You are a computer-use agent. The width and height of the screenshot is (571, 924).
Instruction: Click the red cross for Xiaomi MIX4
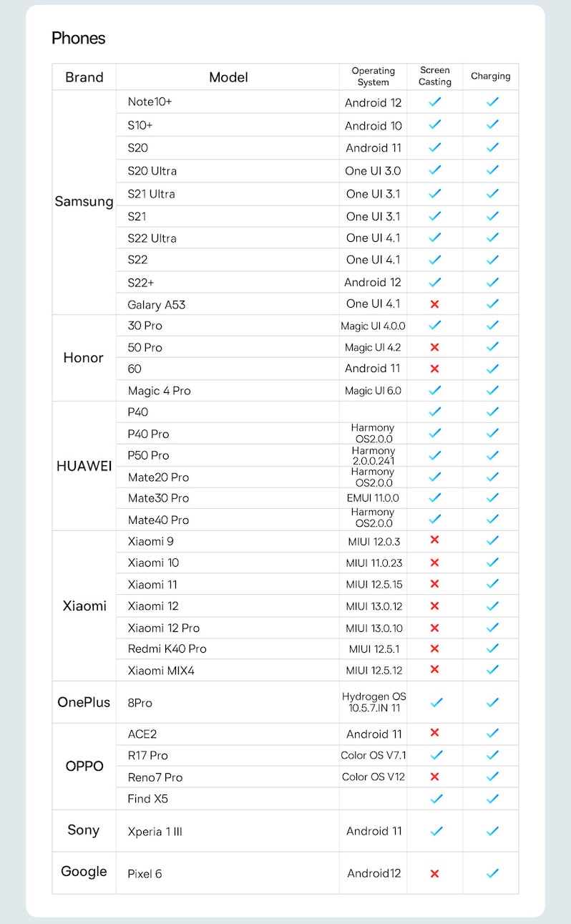point(434,670)
